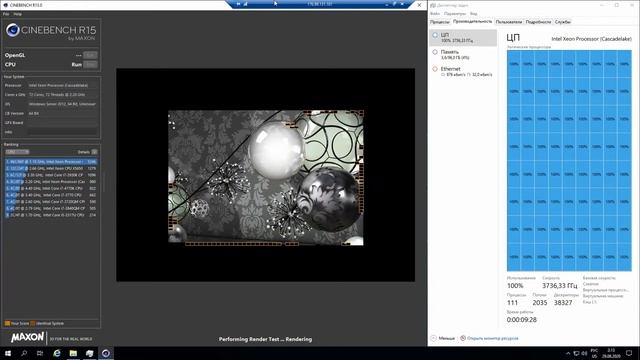Open Task View on taskbar
640x360 pixels.
pos(40,353)
